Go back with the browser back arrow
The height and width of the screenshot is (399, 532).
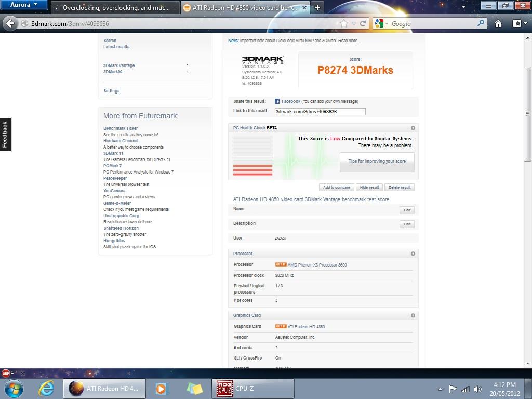(x=10, y=23)
